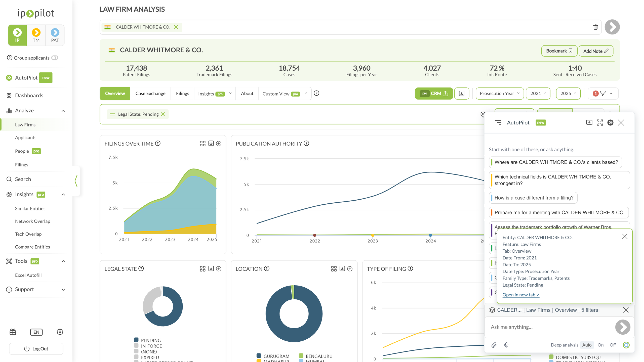Collapse the Analyze sidebar section
This screenshot has width=644, height=362.
coord(63,111)
